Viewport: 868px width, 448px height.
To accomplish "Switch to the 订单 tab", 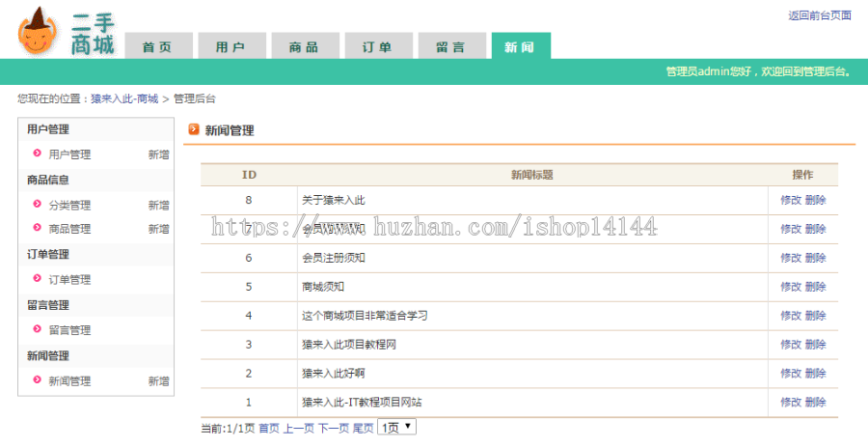I will click(x=379, y=46).
